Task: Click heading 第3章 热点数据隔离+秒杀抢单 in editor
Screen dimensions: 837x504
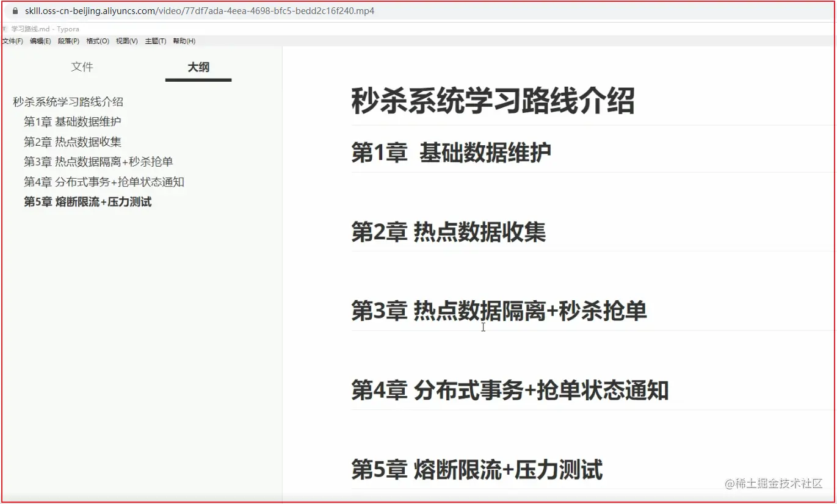Action: tap(499, 312)
